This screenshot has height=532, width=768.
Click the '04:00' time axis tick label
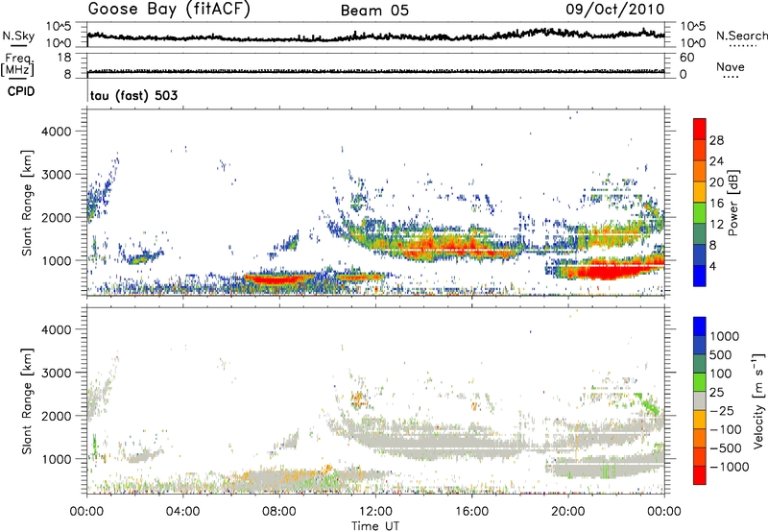coord(182,512)
